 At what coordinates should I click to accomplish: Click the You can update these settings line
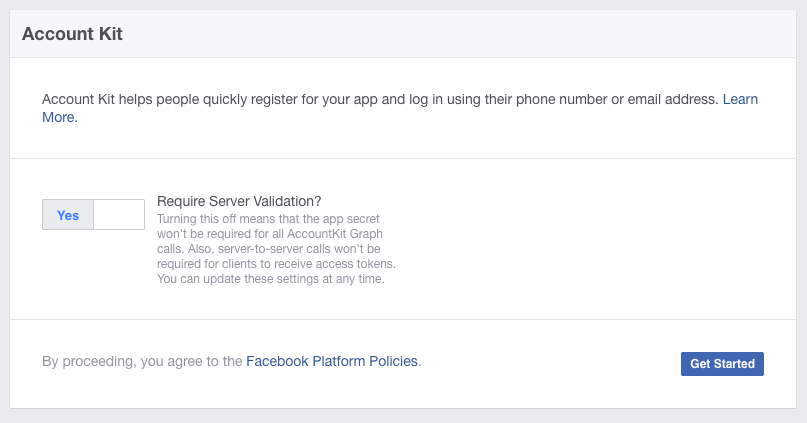pyautogui.click(x=270, y=279)
